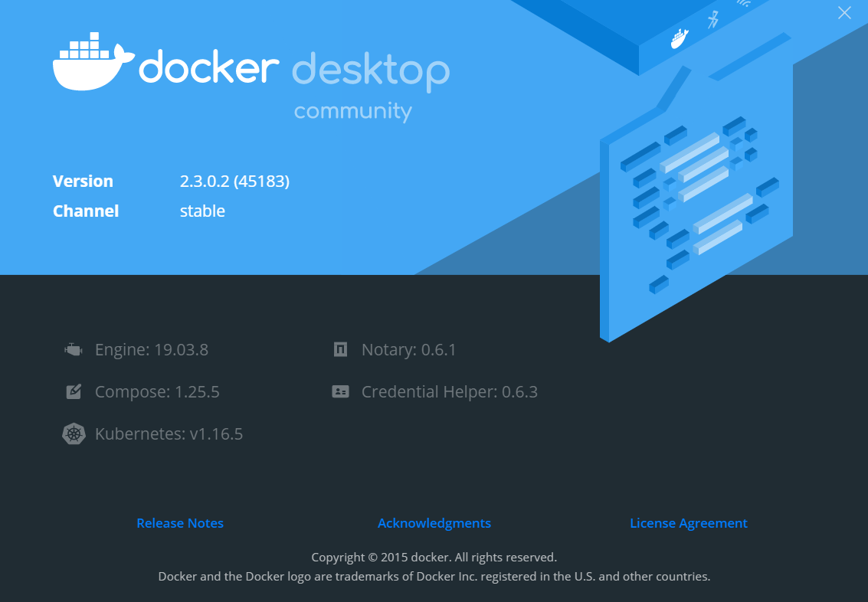Click the Kubernetes wheel icon
868x602 pixels.
[x=74, y=434]
